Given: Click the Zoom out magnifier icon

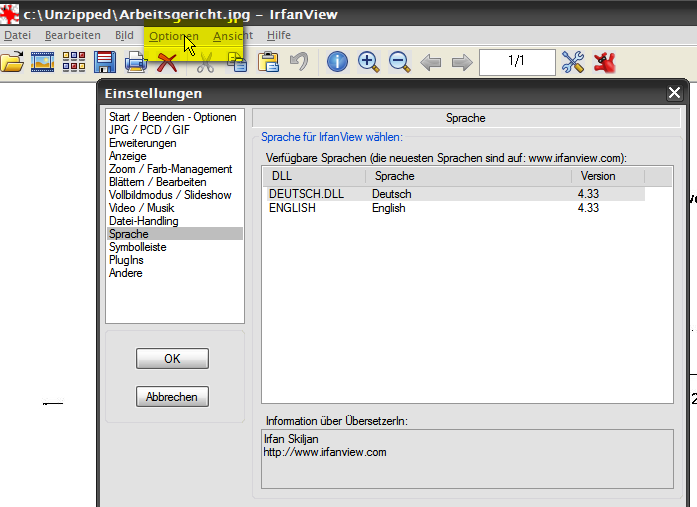Looking at the screenshot, I should coord(399,62).
